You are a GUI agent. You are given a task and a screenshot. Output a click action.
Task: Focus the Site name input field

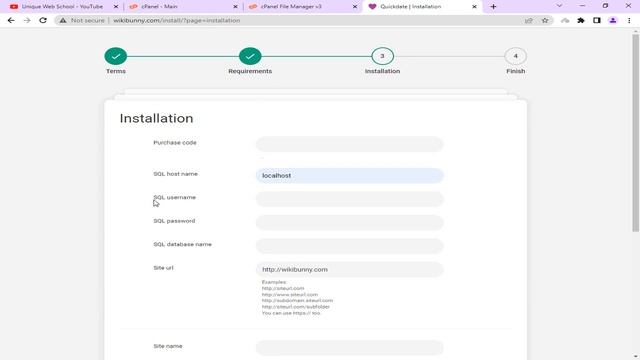(x=349, y=348)
